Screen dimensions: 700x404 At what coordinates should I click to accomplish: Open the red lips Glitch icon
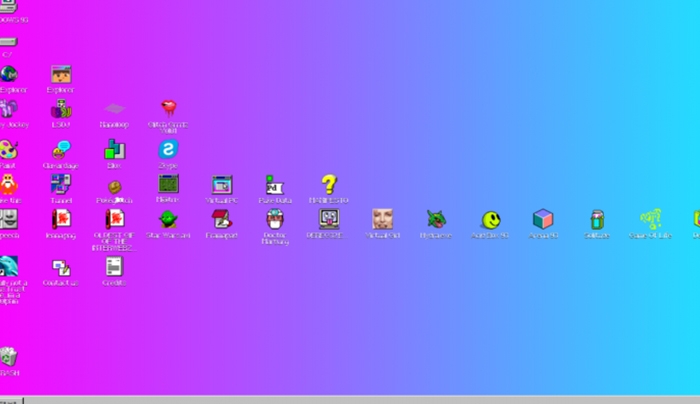(168, 108)
